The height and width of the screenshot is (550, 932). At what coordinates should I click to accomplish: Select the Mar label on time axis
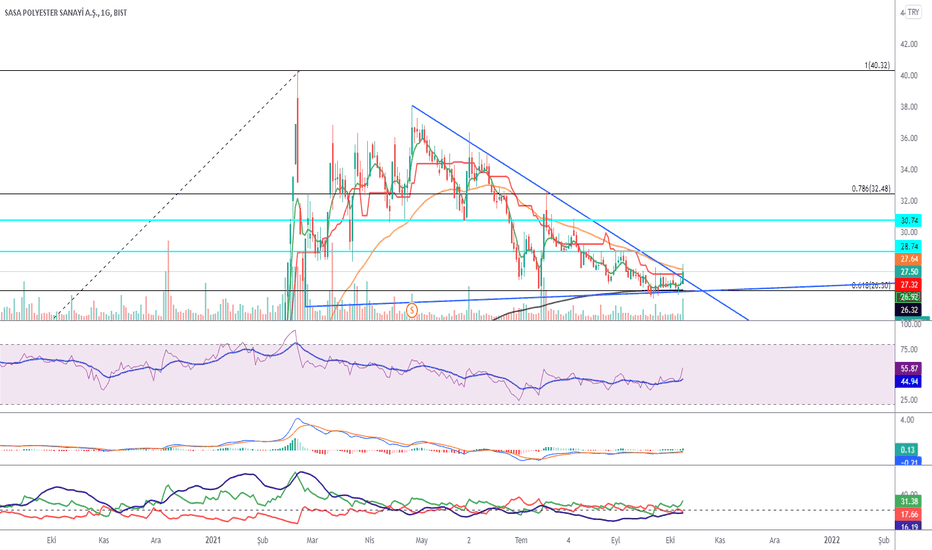pyautogui.click(x=312, y=540)
